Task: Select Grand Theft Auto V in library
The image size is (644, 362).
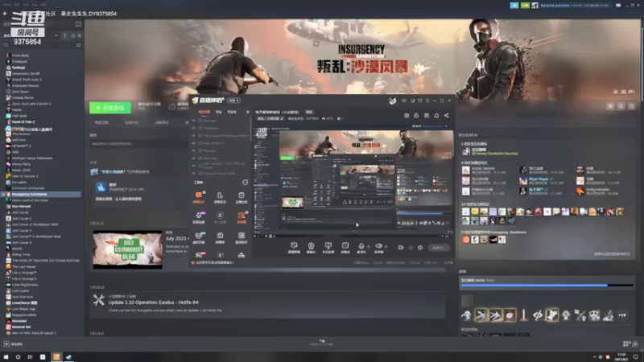Action: (27, 80)
